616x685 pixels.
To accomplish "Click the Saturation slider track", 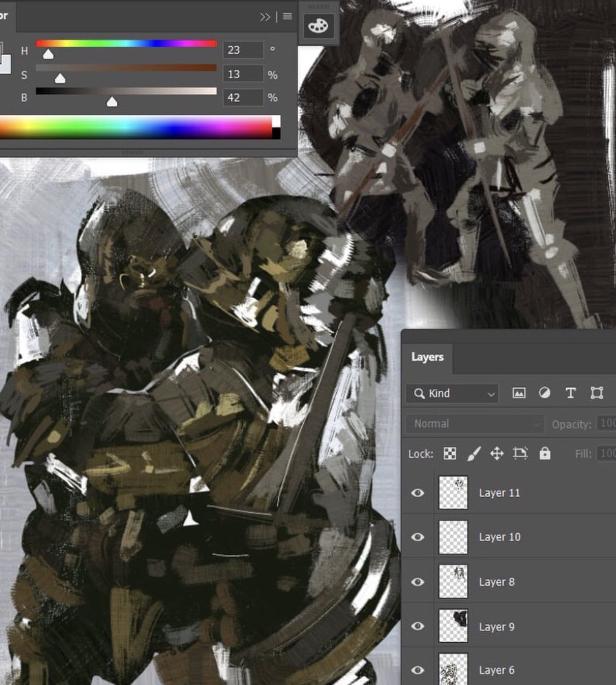I will tap(126, 67).
